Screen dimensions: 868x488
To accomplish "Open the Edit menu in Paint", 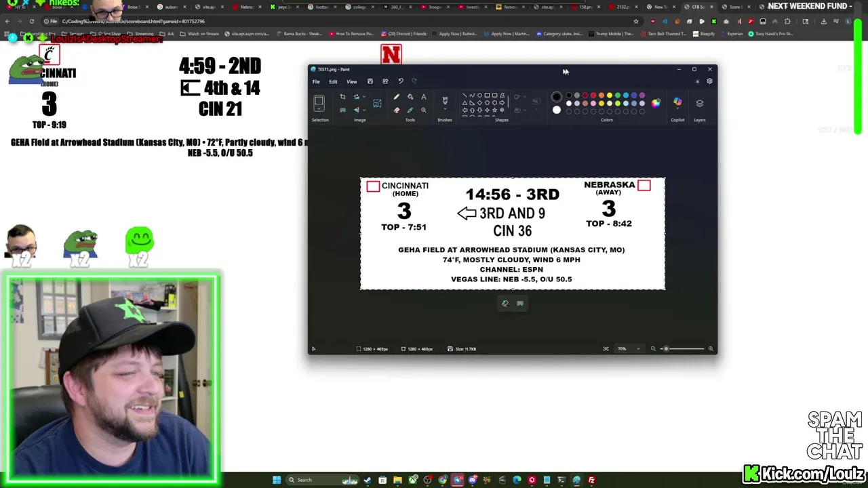I will click(333, 81).
